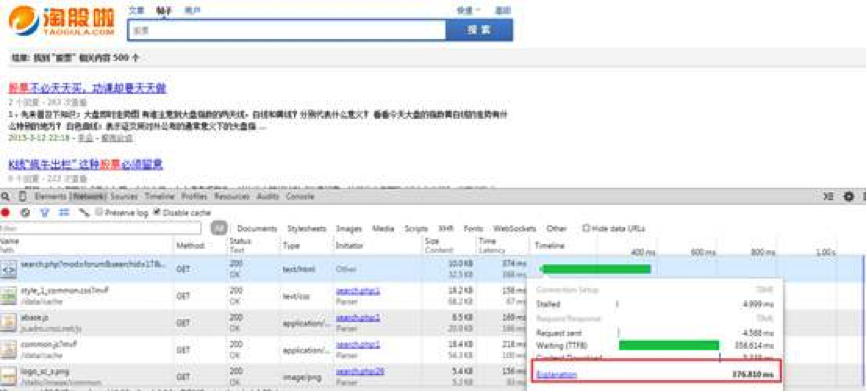
Task: Click the Taogula.com site logo
Action: pos(62,21)
